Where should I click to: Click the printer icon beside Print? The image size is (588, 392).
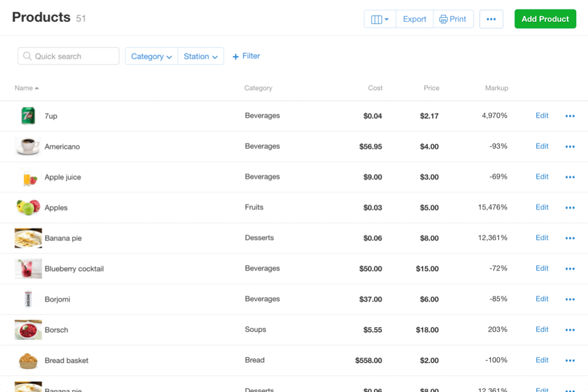(442, 19)
